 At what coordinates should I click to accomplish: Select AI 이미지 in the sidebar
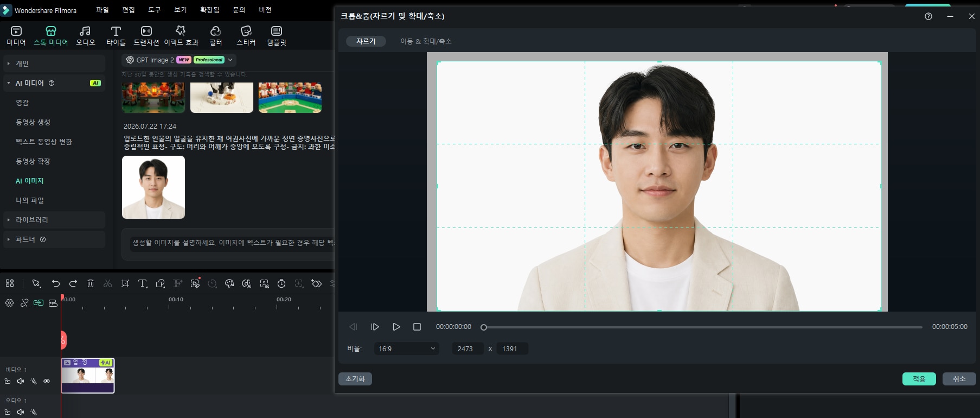coord(30,181)
